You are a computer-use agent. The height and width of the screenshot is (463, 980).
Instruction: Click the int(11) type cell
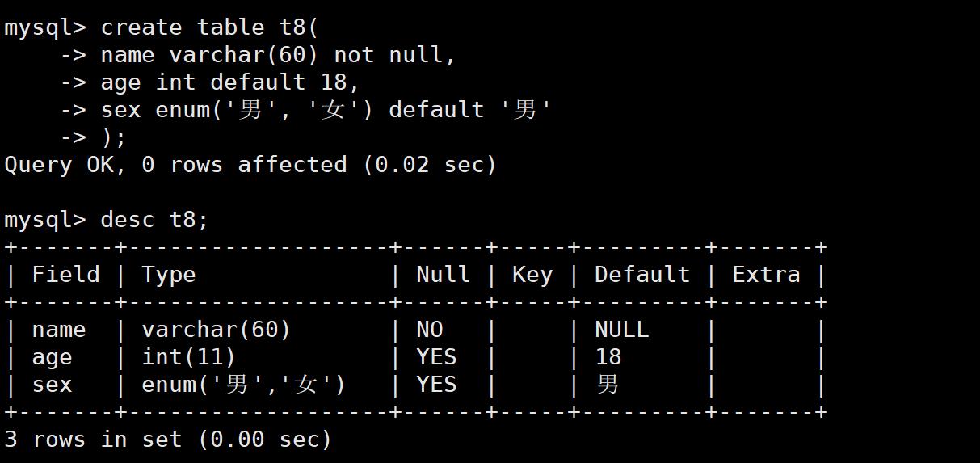(188, 357)
